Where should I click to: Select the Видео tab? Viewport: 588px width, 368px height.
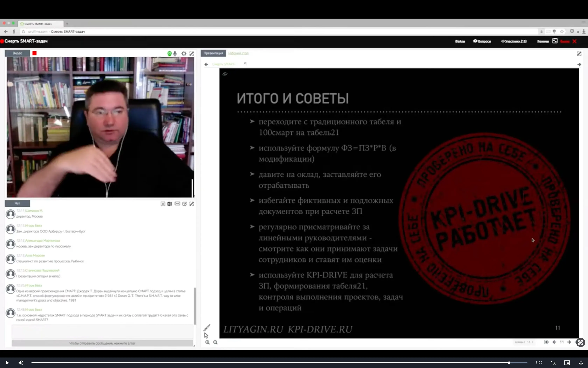(x=17, y=53)
